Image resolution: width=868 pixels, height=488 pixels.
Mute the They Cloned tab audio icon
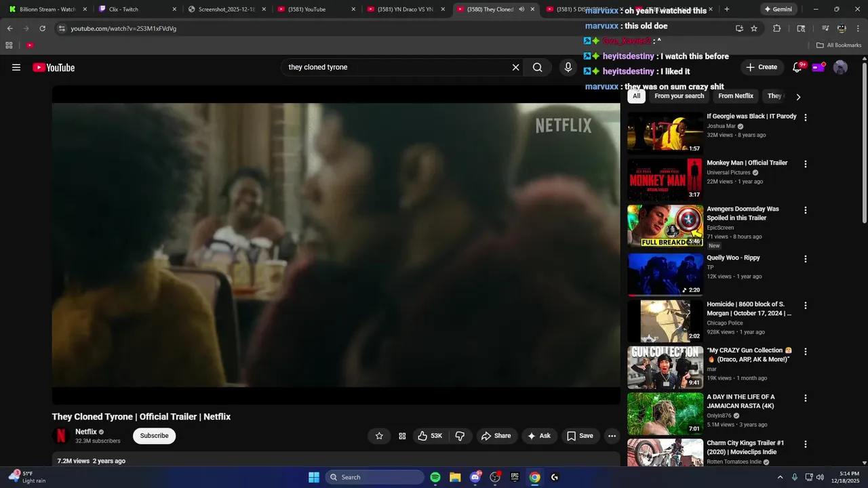[521, 9]
